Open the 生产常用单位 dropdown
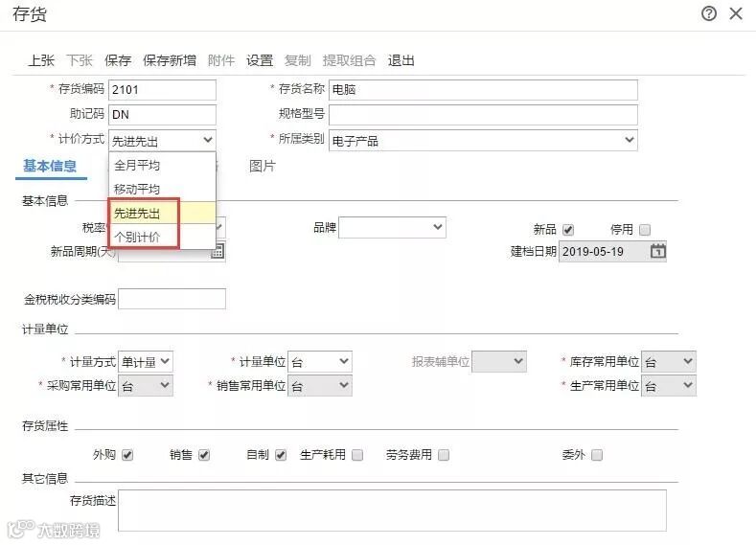 point(668,385)
